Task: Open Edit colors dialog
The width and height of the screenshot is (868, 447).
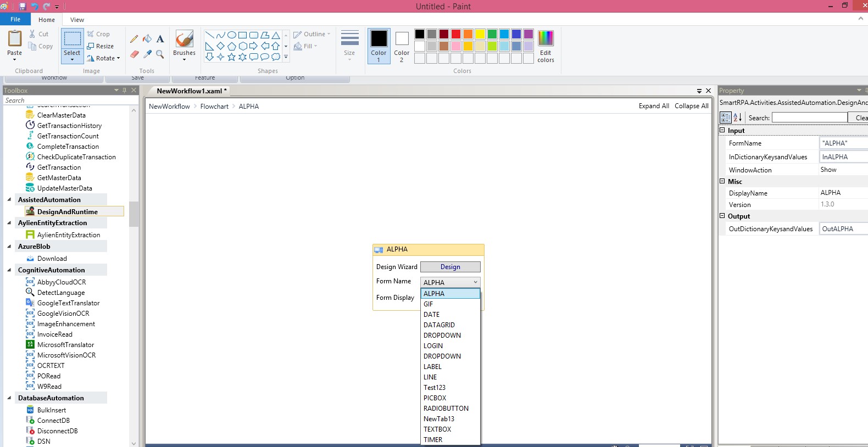Action: [x=546, y=46]
